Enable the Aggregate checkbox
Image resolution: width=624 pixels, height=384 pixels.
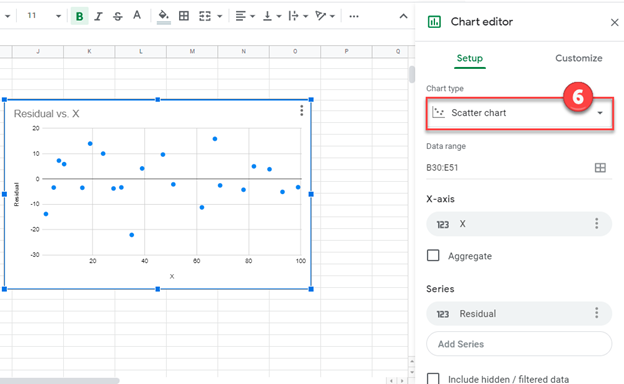click(x=433, y=255)
